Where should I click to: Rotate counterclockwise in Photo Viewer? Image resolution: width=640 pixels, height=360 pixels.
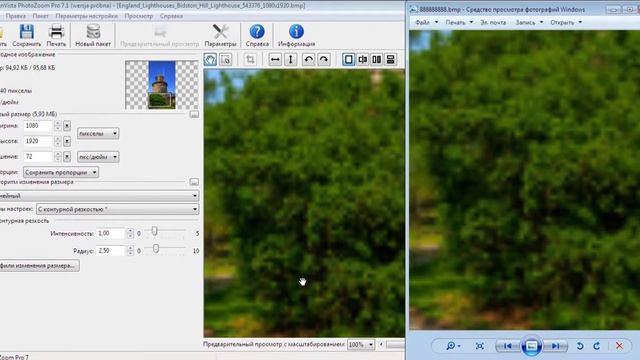(x=580, y=346)
